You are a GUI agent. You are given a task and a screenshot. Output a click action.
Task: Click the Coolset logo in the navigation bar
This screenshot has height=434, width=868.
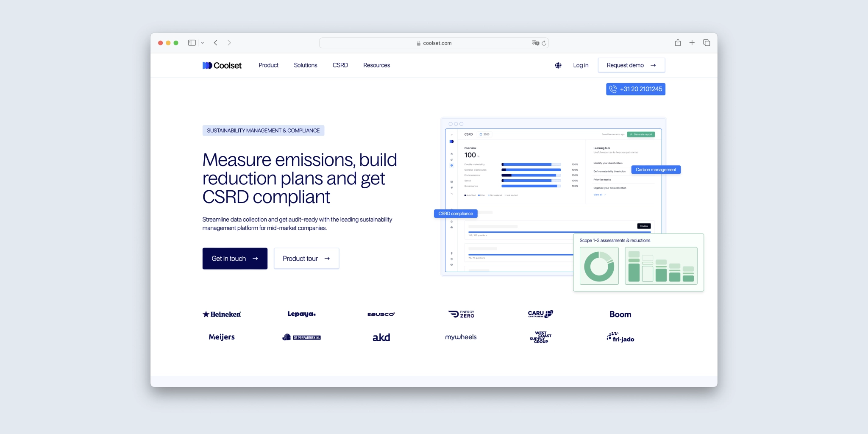tap(222, 65)
